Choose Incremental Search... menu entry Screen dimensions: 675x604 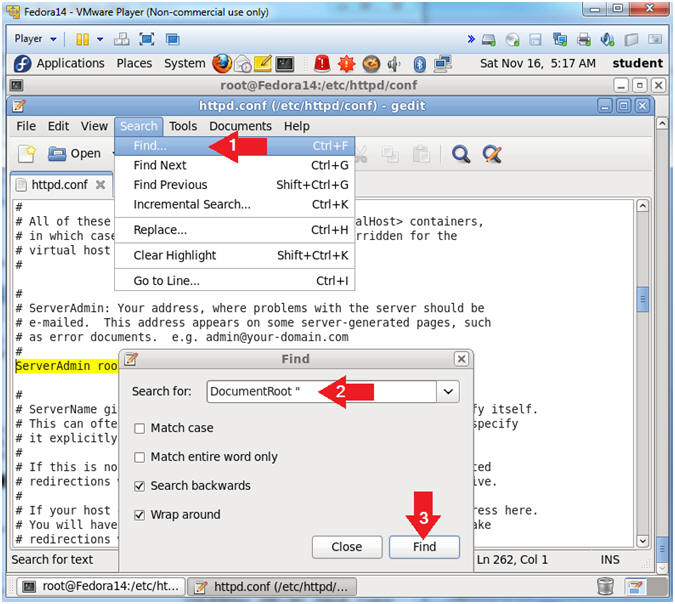pyautogui.click(x=235, y=204)
